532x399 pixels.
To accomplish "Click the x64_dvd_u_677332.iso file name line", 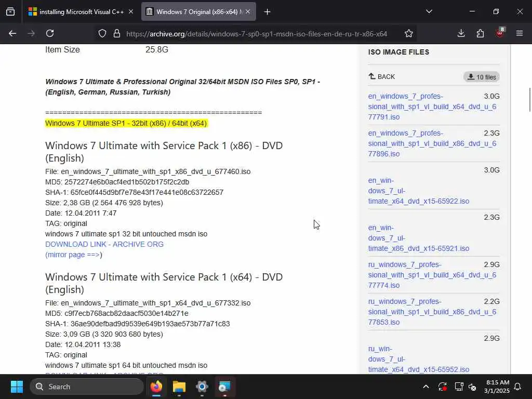I will pyautogui.click(x=148, y=303).
